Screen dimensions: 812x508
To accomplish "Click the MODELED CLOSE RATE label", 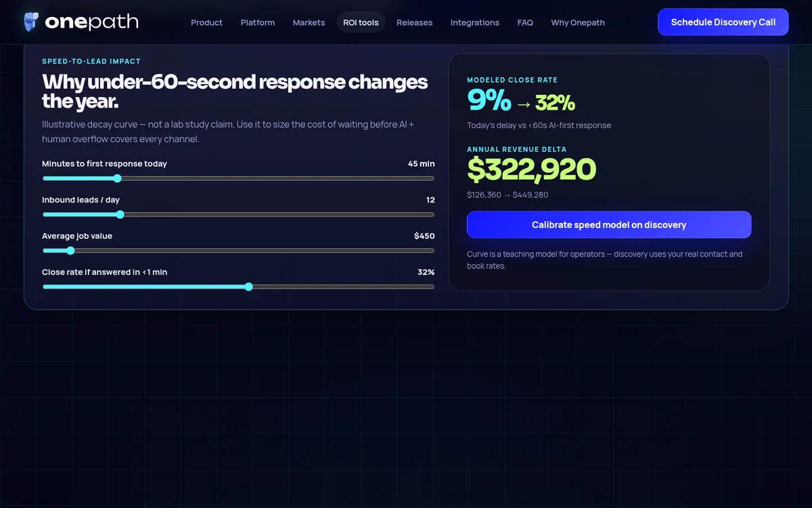I will pos(512,80).
